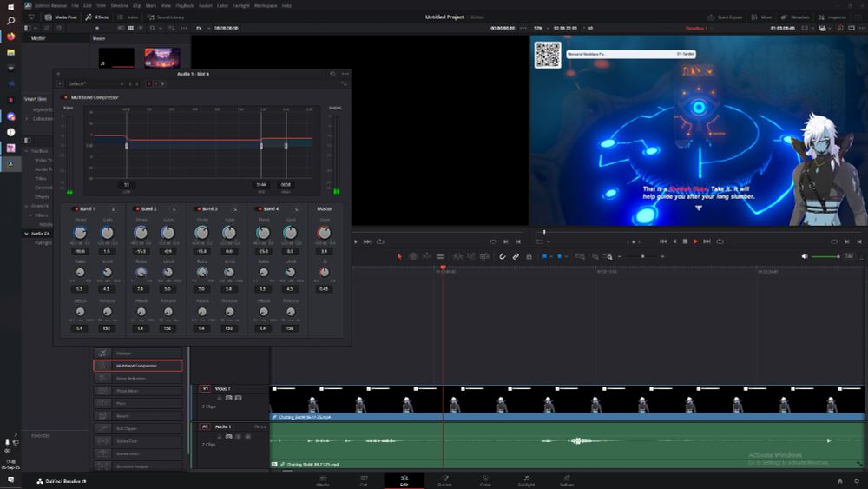Select the Trim Edit Mode tool
This screenshot has width=868, height=489.
click(x=413, y=256)
